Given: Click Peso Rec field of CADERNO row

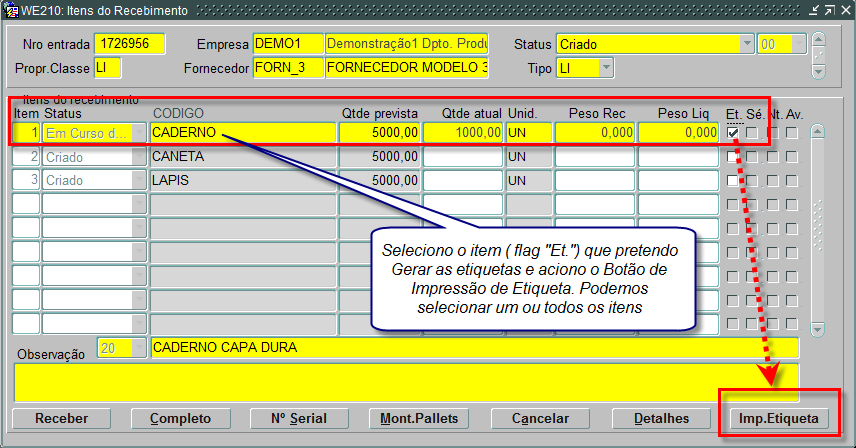Looking at the screenshot, I should (x=595, y=133).
